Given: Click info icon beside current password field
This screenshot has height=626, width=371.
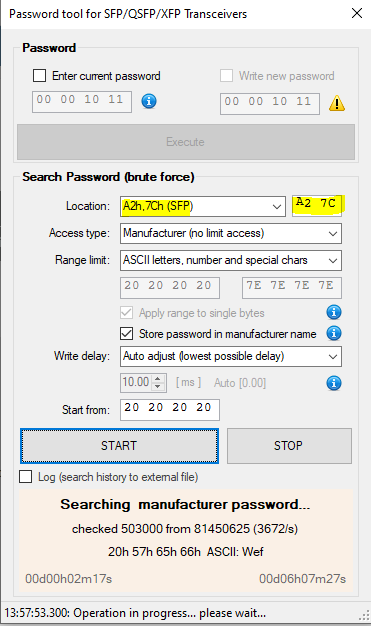Looking at the screenshot, I should pyautogui.click(x=149, y=101).
